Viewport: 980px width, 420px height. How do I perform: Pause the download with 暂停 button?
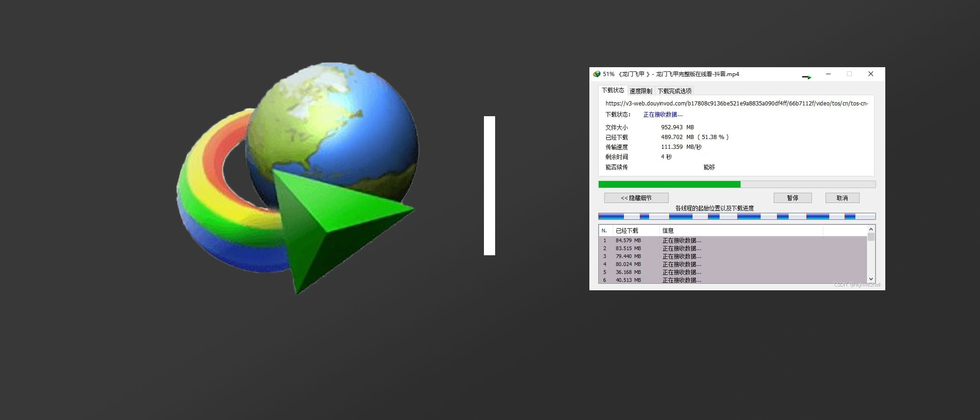[792, 198]
